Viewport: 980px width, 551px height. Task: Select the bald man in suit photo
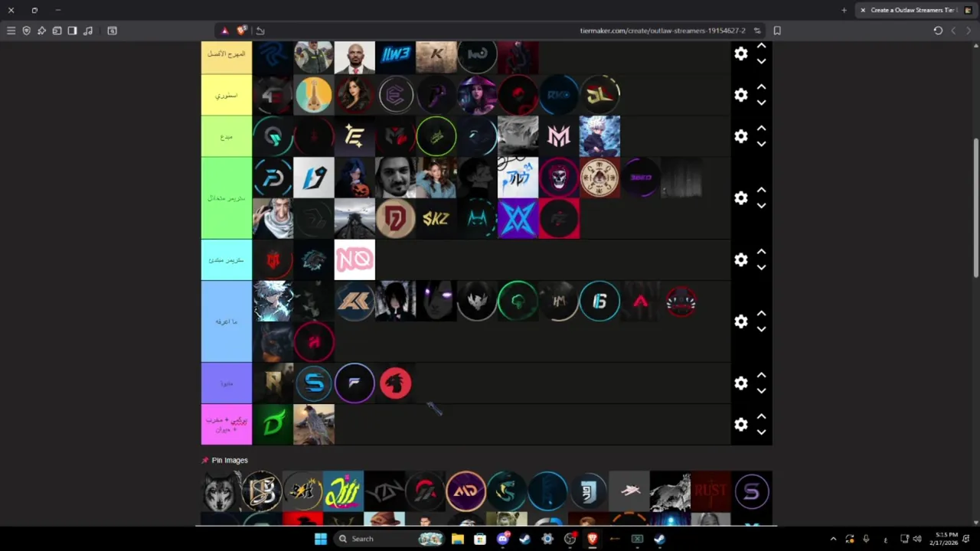[x=354, y=57]
